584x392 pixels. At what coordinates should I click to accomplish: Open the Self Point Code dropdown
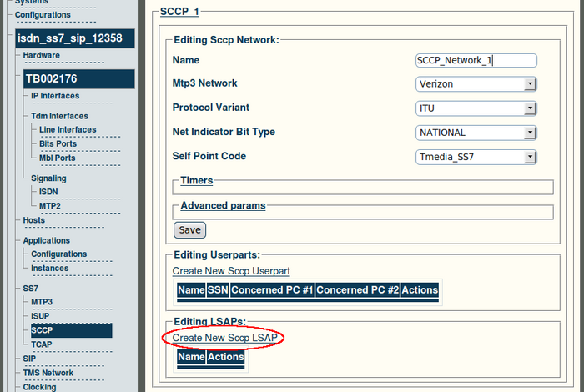(476, 157)
